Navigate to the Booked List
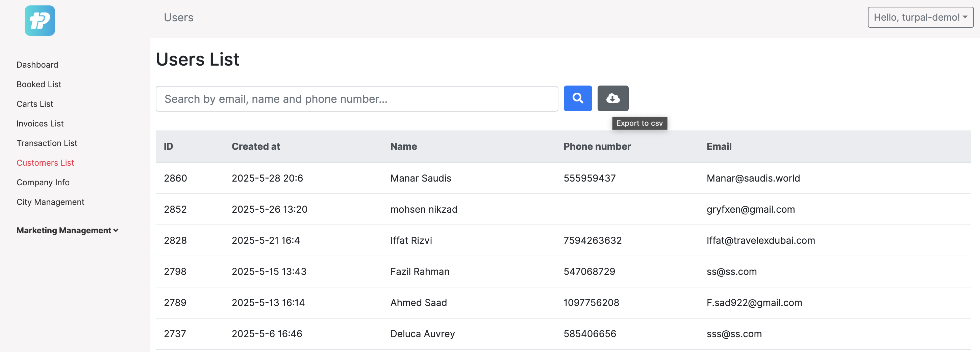 coord(39,84)
